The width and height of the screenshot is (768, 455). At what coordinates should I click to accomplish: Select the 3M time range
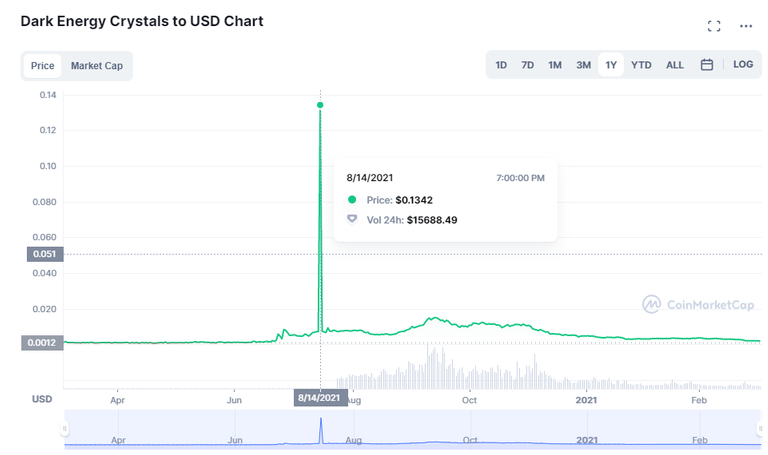tap(583, 65)
